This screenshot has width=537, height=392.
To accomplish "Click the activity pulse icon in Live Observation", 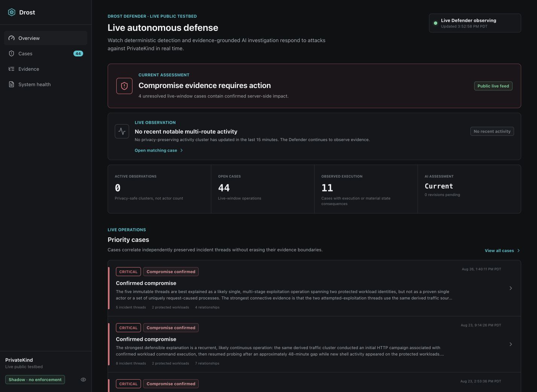I will click(x=122, y=131).
